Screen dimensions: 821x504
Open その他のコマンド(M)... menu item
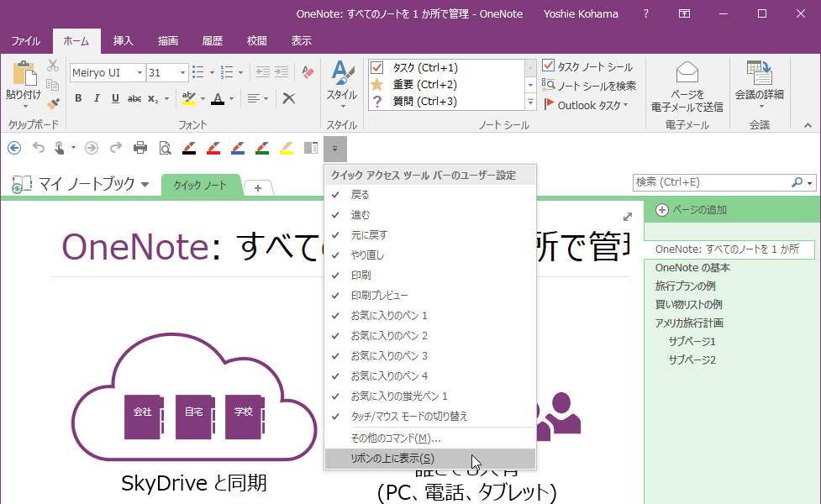(430, 438)
